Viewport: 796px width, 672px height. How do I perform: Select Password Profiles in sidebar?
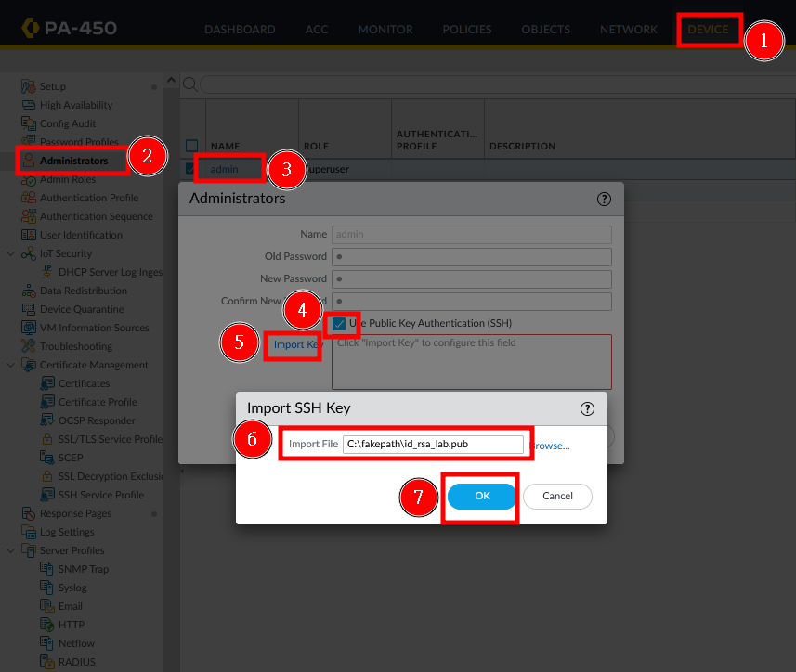click(79, 142)
